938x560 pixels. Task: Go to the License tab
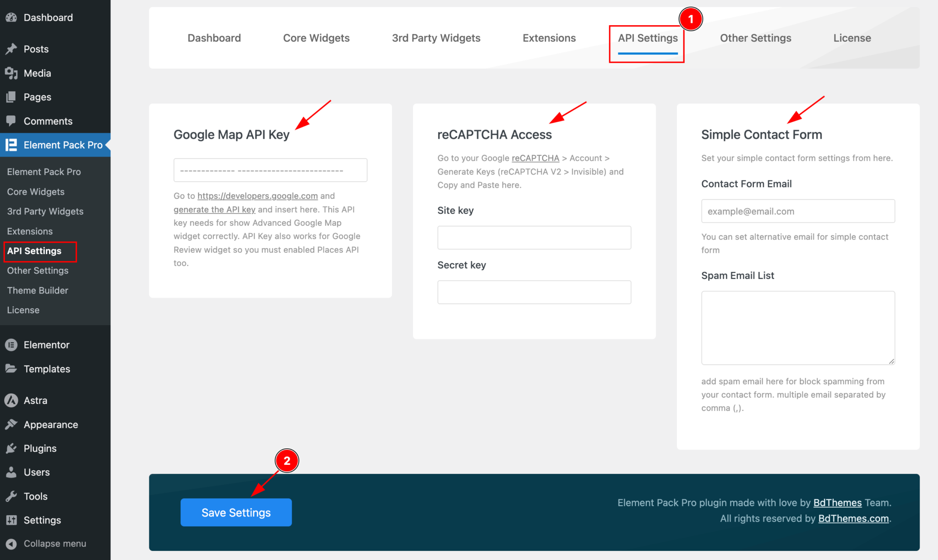point(852,38)
